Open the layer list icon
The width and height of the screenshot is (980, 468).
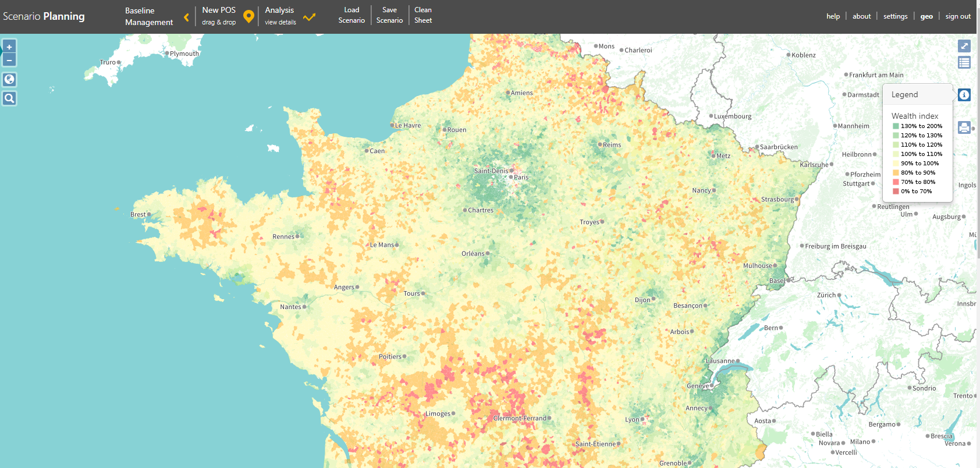tap(964, 62)
